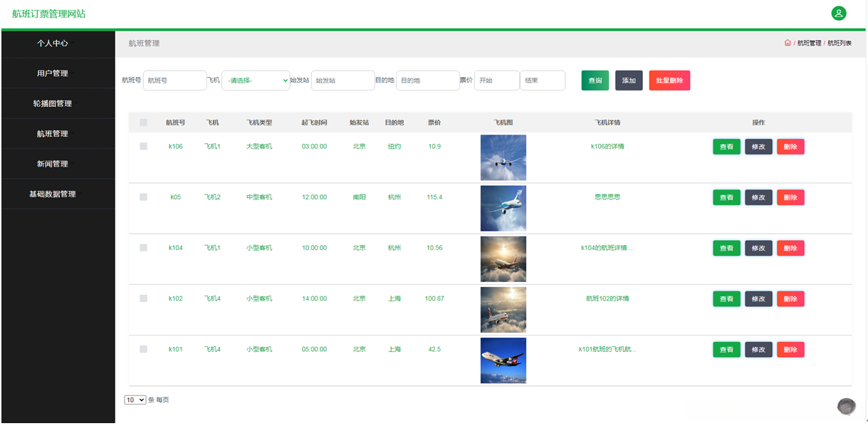Expand 轮播图管理 in the sidebar

58,103
